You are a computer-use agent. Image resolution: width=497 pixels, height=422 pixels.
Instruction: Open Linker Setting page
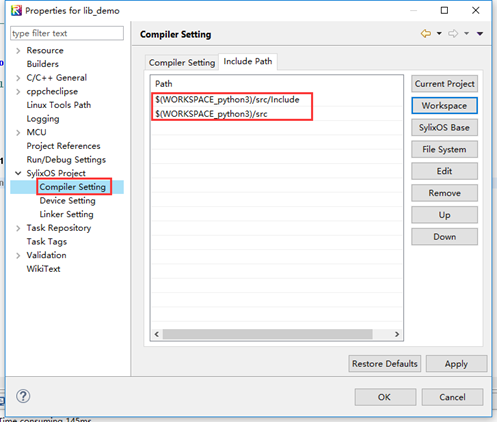click(x=66, y=214)
